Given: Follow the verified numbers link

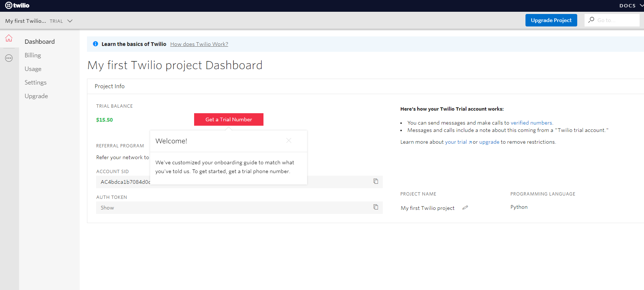Looking at the screenshot, I should [531, 123].
